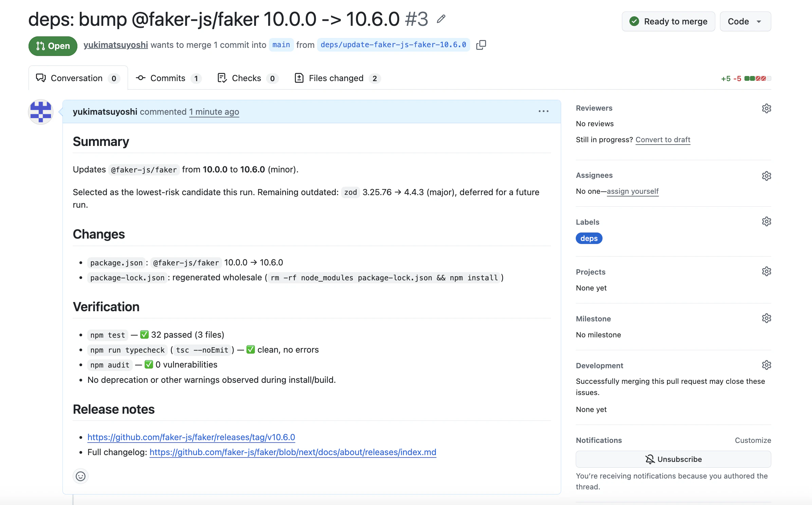This screenshot has height=505, width=812.
Task: Click the 'No milestone' text
Action: (x=598, y=335)
